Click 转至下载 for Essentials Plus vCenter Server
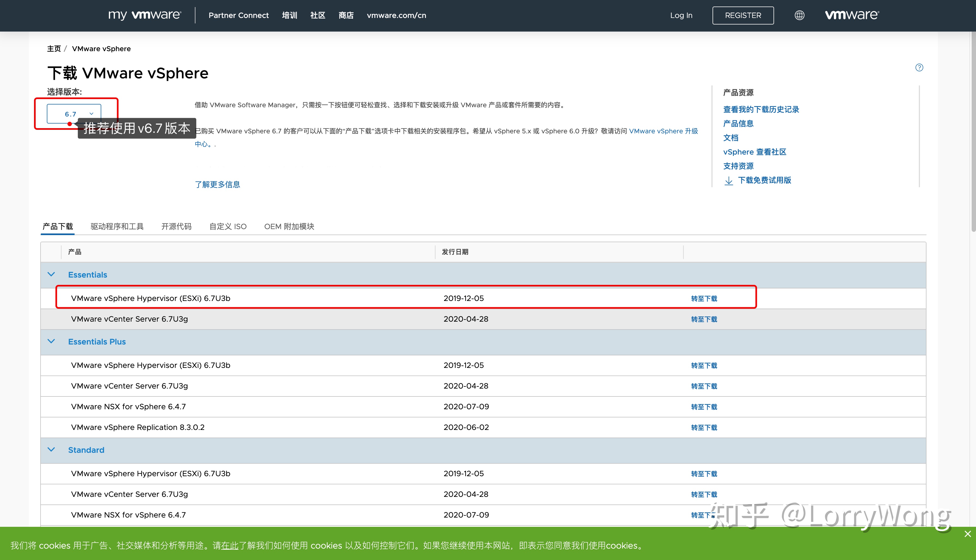This screenshot has width=976, height=560. (x=704, y=387)
